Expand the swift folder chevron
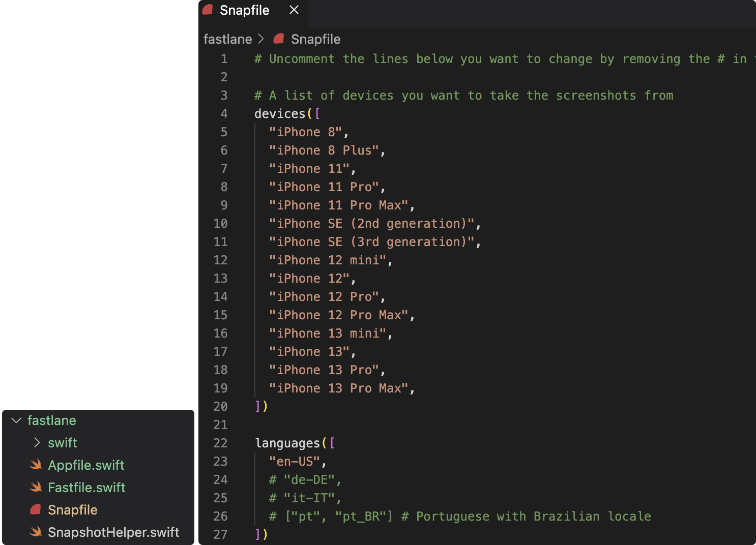The image size is (756, 545). 37,443
